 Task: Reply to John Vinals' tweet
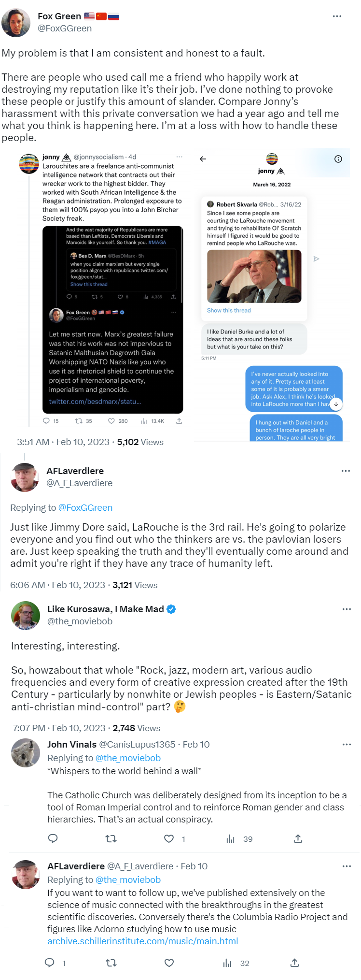click(x=53, y=838)
